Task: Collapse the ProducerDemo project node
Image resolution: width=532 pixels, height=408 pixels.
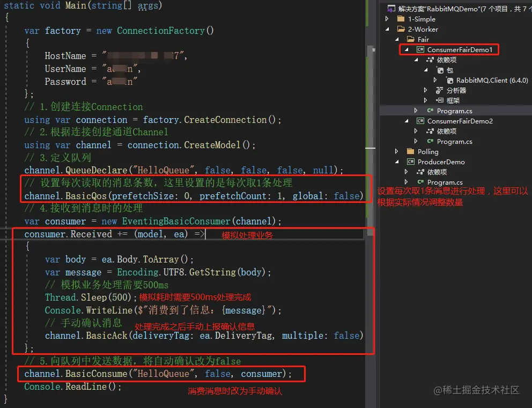Action: point(397,162)
